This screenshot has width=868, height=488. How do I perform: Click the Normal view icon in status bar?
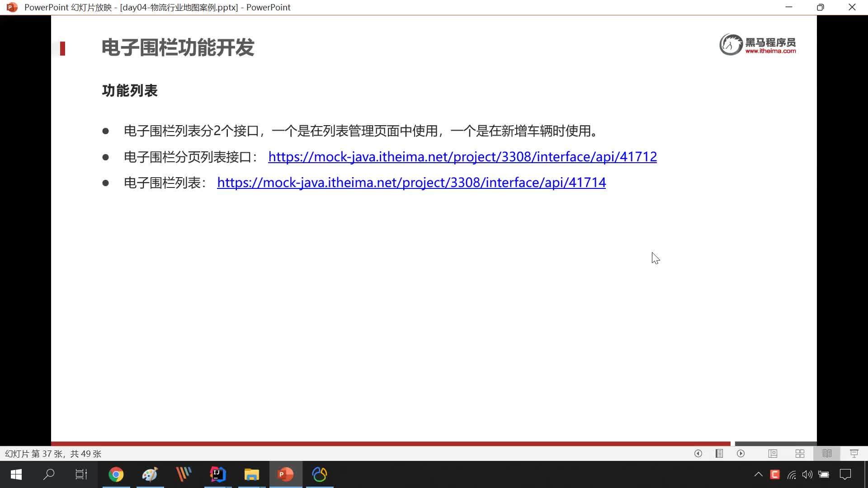(773, 454)
